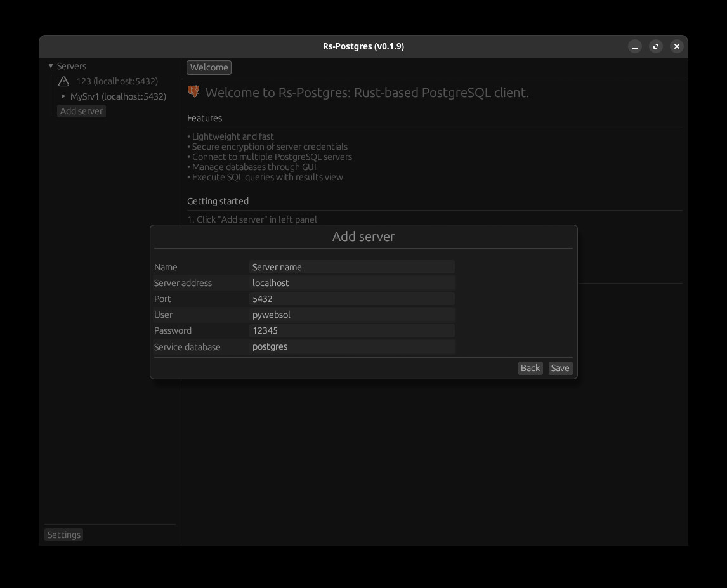
Task: Click 'Execute SQL queries with results view'
Action: pos(268,177)
